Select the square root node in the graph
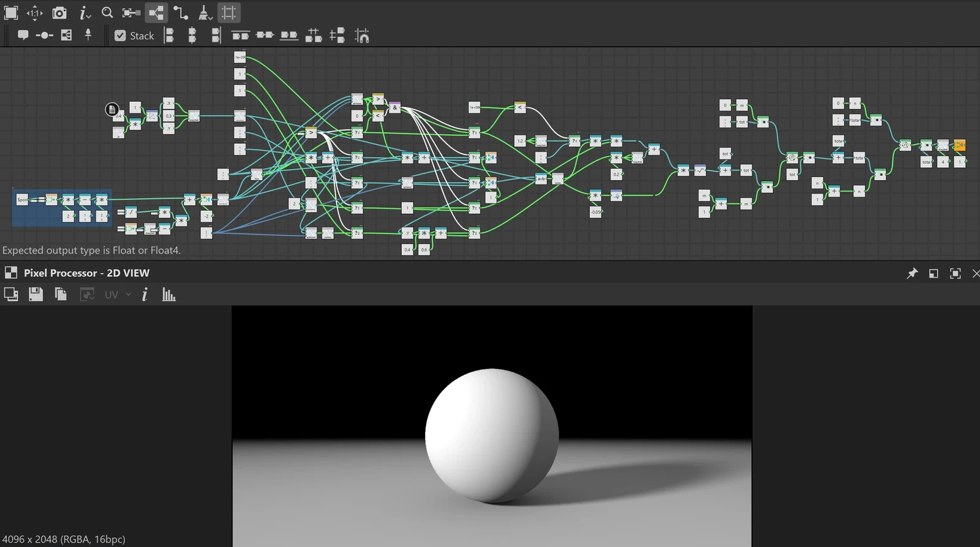The width and height of the screenshot is (980, 547). point(700,170)
